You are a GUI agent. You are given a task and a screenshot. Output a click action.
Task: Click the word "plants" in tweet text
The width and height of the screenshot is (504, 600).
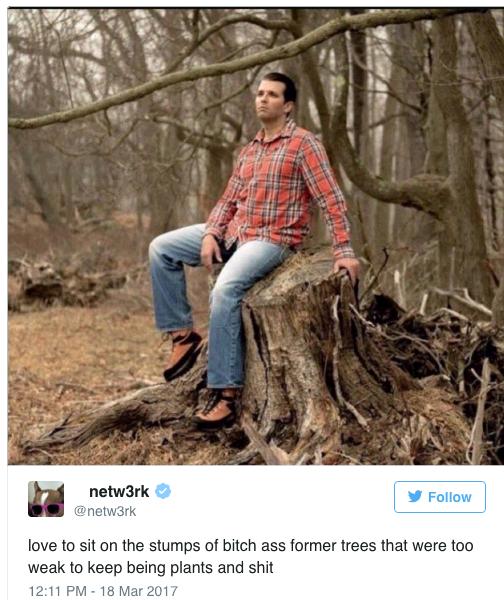[192, 568]
